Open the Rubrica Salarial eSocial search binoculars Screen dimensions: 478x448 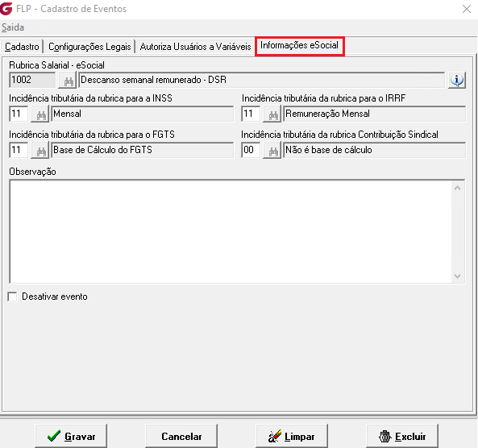click(68, 81)
